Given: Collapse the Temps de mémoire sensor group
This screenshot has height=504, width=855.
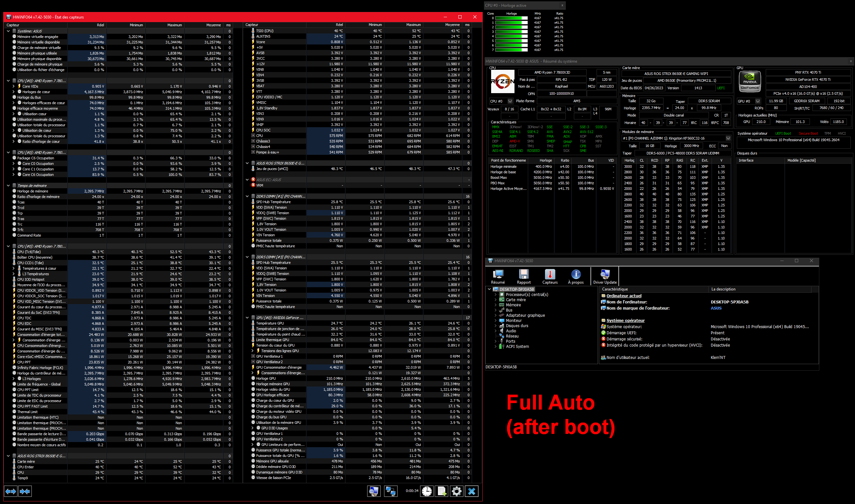Looking at the screenshot, I should click(x=8, y=185).
